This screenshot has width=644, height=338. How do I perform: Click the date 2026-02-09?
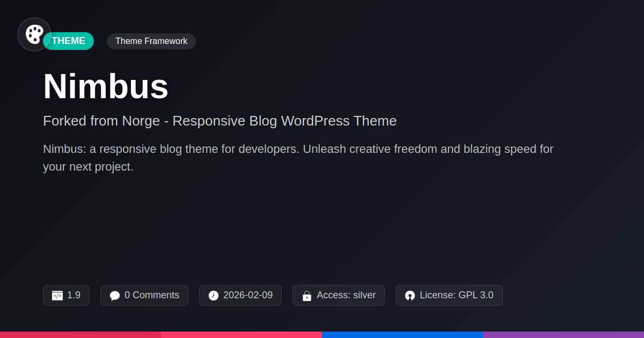pos(248,295)
